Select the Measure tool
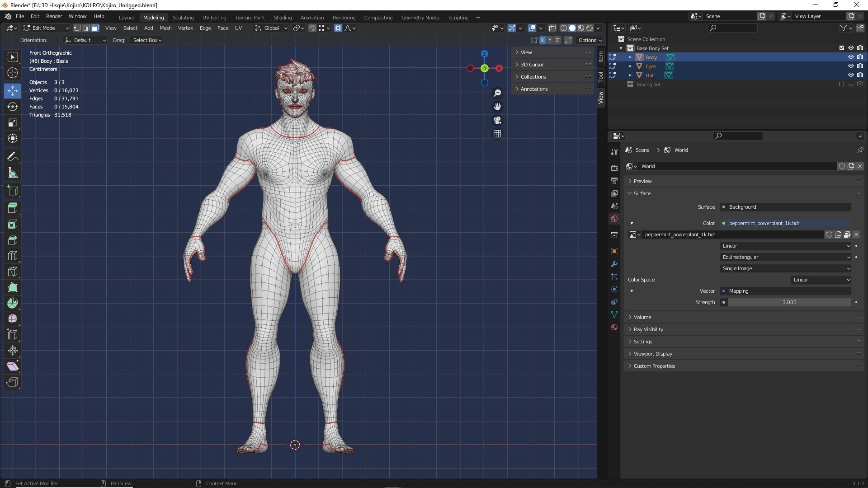 (x=13, y=173)
